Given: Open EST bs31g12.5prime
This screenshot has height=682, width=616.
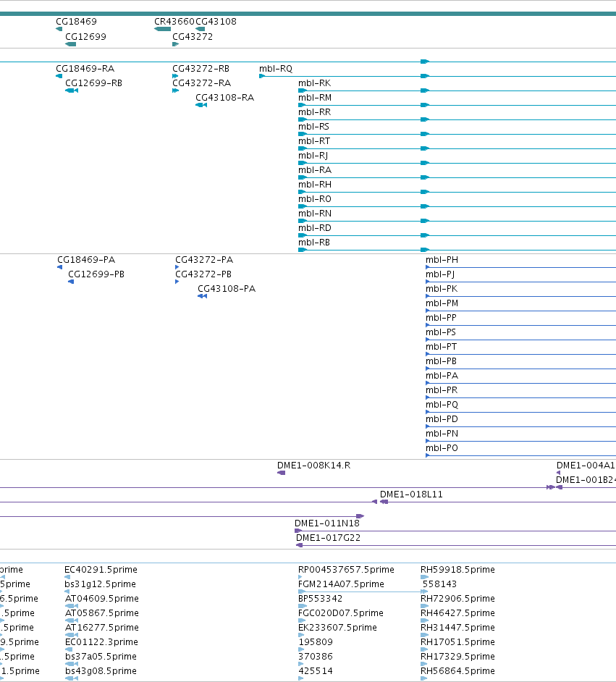Looking at the screenshot, I should (100, 584).
